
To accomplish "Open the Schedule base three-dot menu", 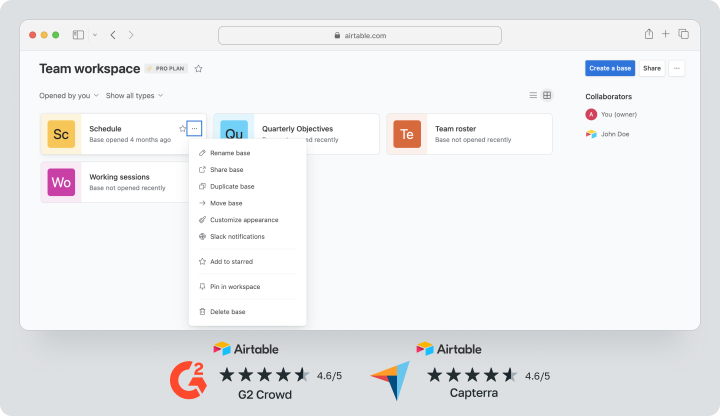I will pyautogui.click(x=195, y=128).
